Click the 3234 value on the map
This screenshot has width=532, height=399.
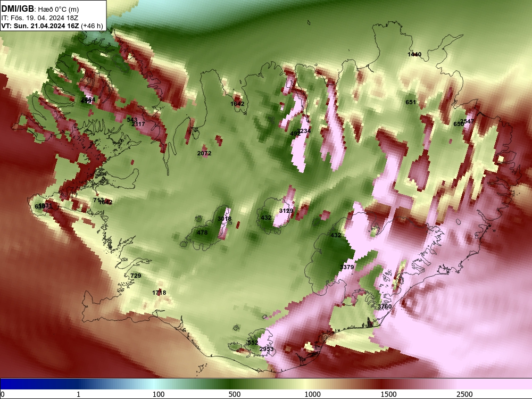pyautogui.click(x=304, y=131)
